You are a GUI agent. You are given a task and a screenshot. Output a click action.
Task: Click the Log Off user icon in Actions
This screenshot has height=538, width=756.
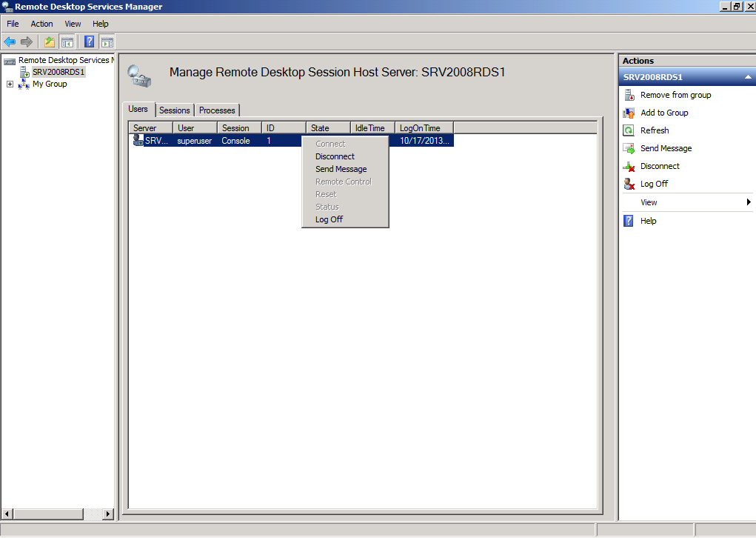pyautogui.click(x=629, y=184)
